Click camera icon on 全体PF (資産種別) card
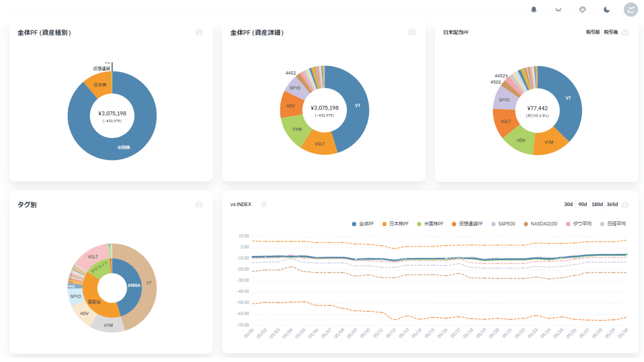This screenshot has width=644, height=362. 199,32
